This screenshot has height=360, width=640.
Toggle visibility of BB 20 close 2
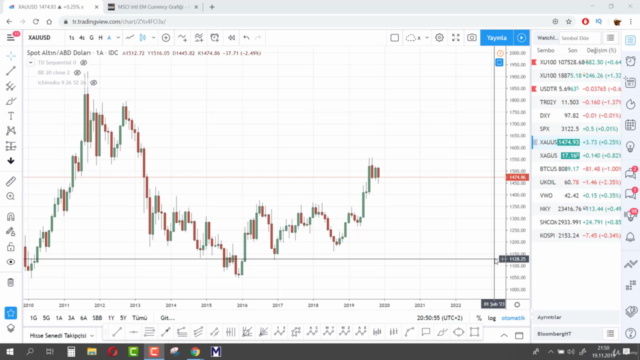[77, 73]
